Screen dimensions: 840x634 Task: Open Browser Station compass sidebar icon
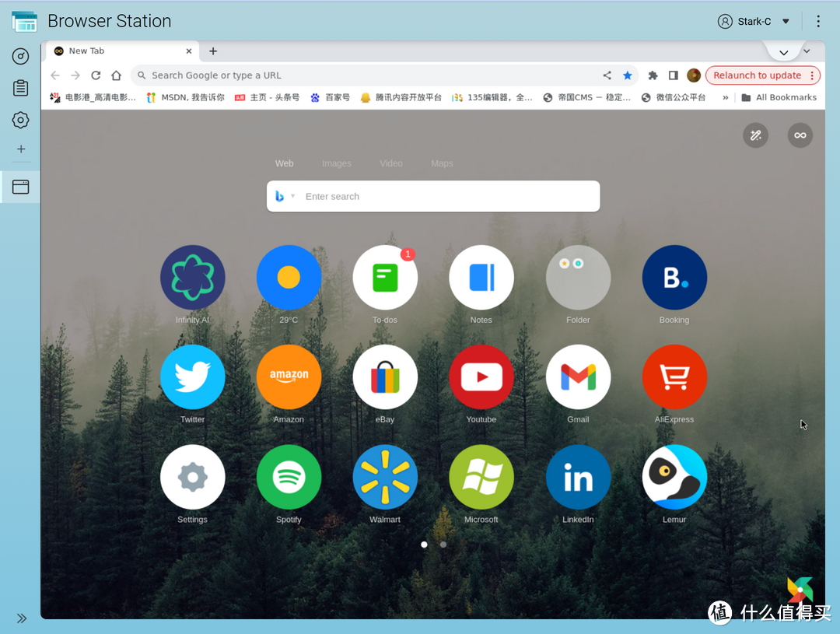(20, 56)
